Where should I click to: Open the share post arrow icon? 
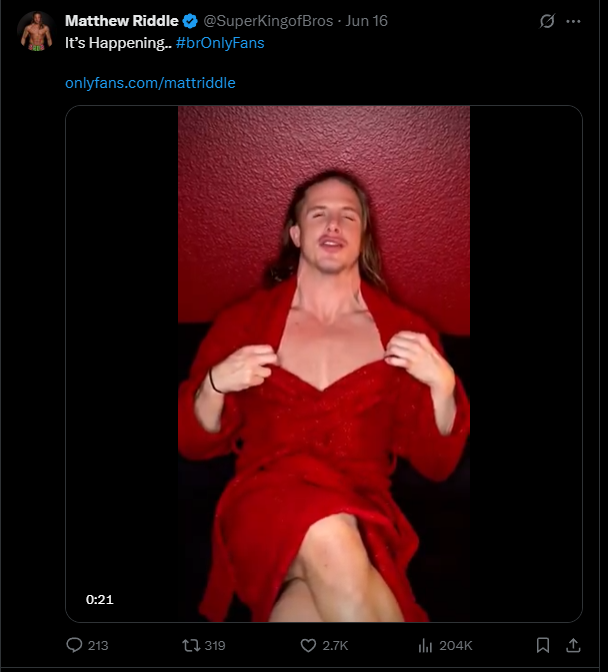[573, 645]
